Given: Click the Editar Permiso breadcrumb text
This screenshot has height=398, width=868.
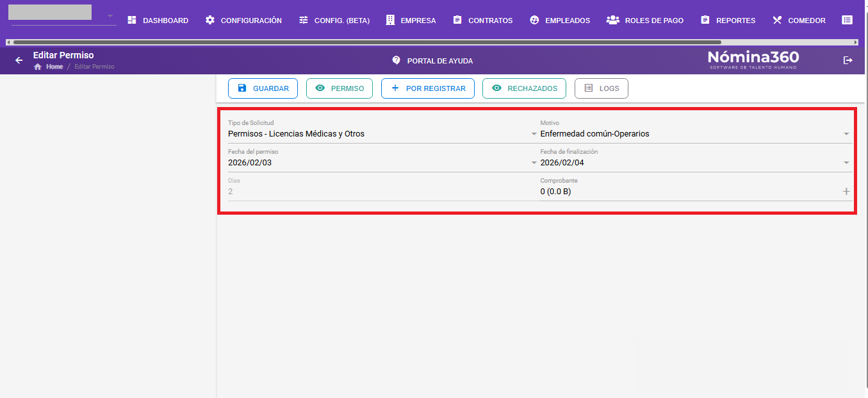Looking at the screenshot, I should point(94,67).
